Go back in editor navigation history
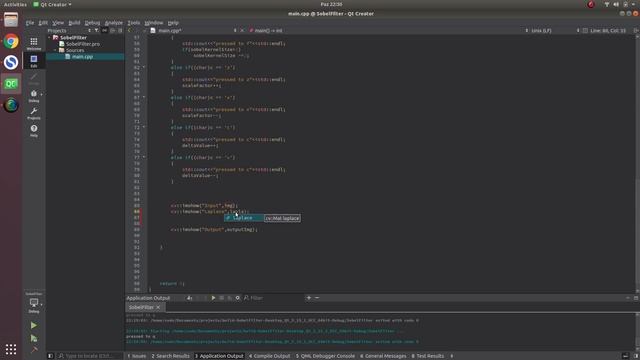The height and width of the screenshot is (360, 640). tap(129, 31)
